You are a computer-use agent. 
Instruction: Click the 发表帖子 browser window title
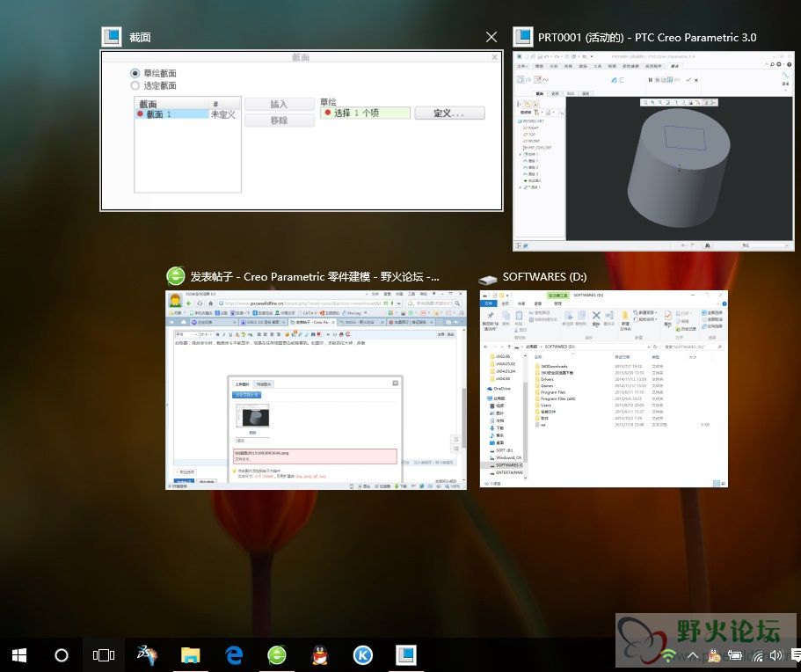(x=315, y=276)
